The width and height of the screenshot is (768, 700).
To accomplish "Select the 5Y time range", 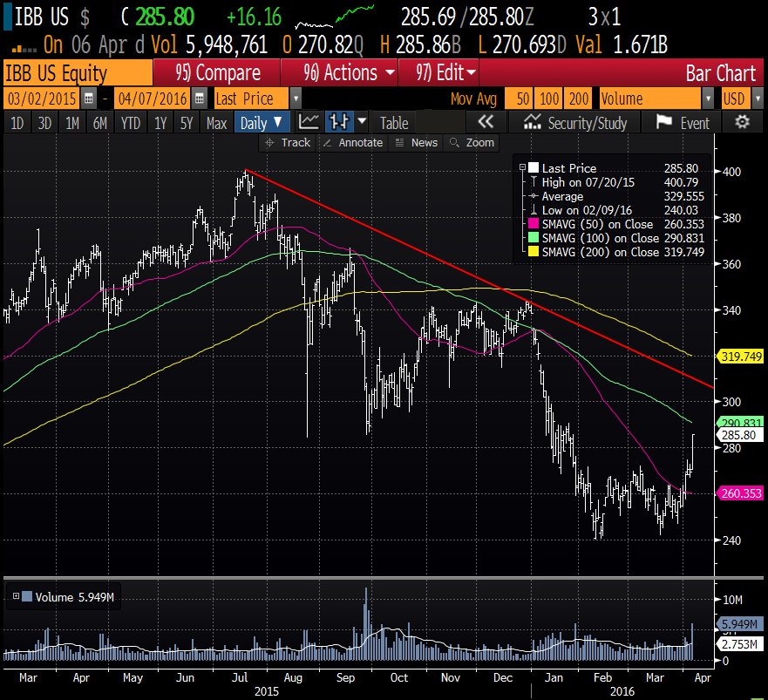I will pos(187,123).
